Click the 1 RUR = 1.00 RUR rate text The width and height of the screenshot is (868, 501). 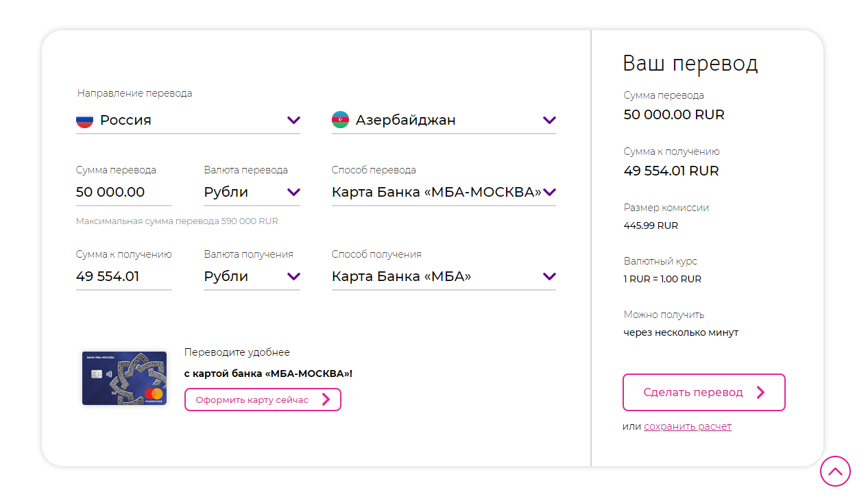click(x=662, y=279)
